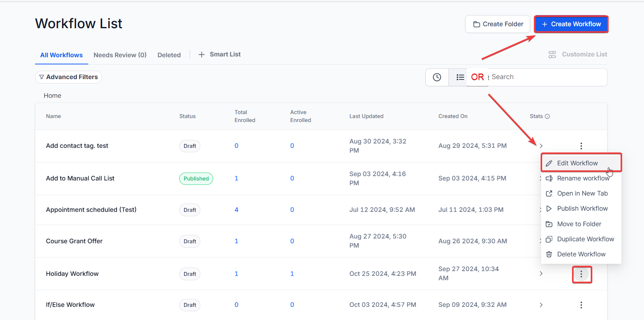
Task: Choose Edit Workflow from the menu
Action: [x=581, y=163]
